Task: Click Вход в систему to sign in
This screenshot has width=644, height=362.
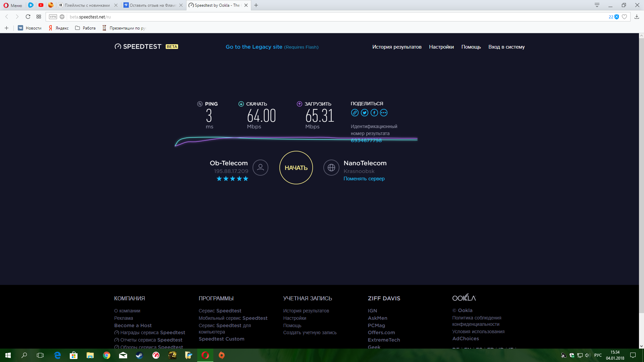Action: click(x=506, y=47)
